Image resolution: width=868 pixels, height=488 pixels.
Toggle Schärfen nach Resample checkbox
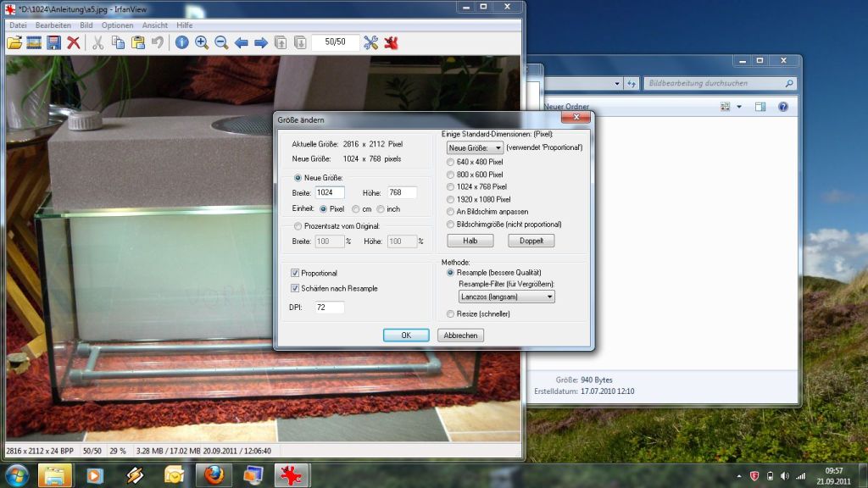[x=295, y=288]
